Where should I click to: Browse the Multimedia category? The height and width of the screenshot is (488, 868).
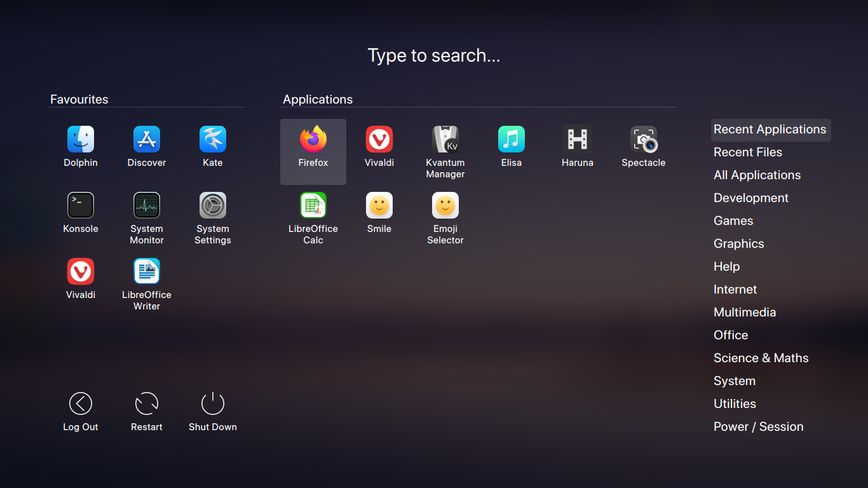coord(744,312)
